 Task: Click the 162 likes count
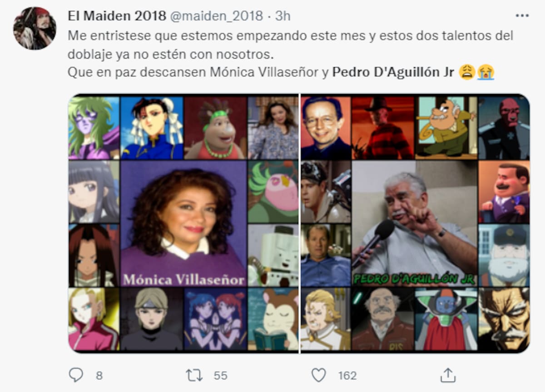click(347, 376)
